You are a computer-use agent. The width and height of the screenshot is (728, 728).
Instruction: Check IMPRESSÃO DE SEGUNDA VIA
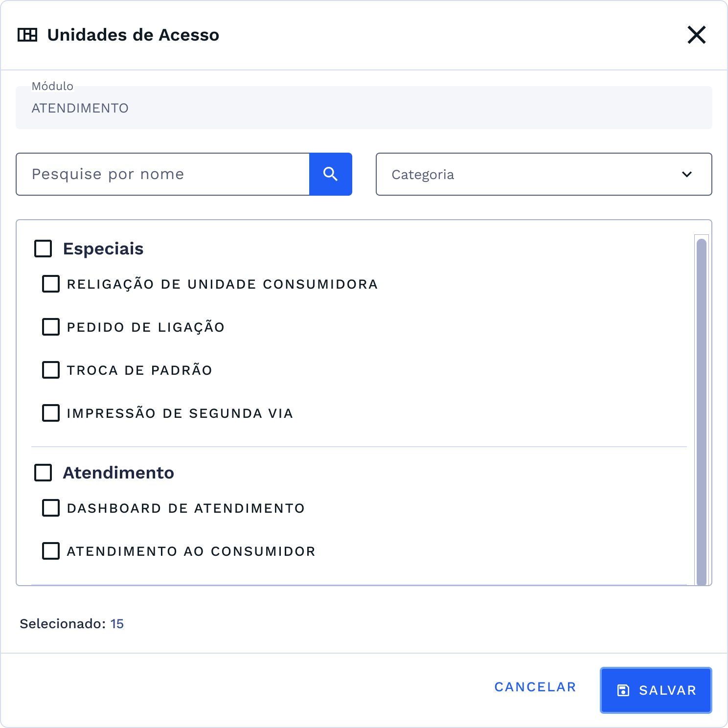click(51, 413)
